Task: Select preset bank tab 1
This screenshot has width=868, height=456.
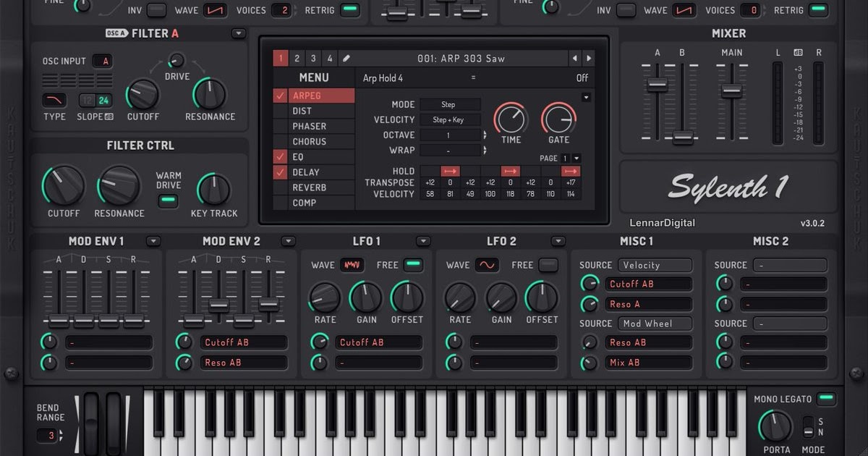Action: 280,59
